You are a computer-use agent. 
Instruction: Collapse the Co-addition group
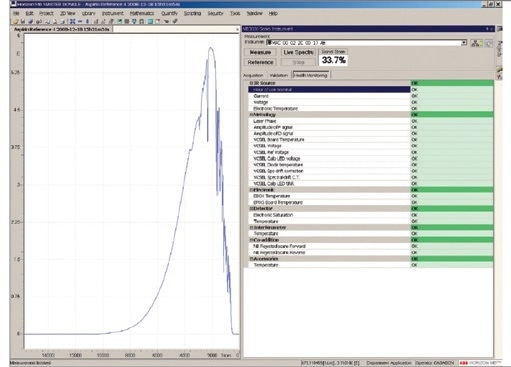(x=251, y=240)
